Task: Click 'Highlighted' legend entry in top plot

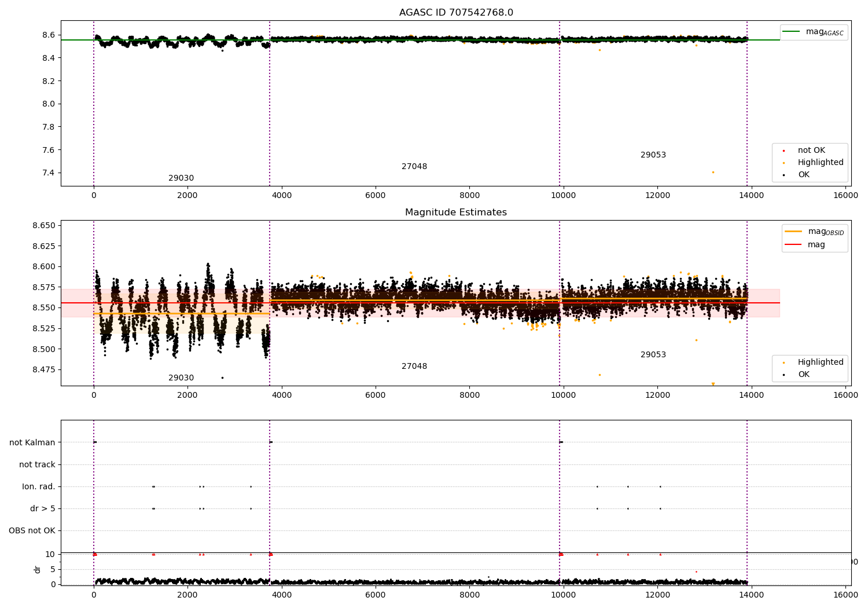Action: pos(821,163)
